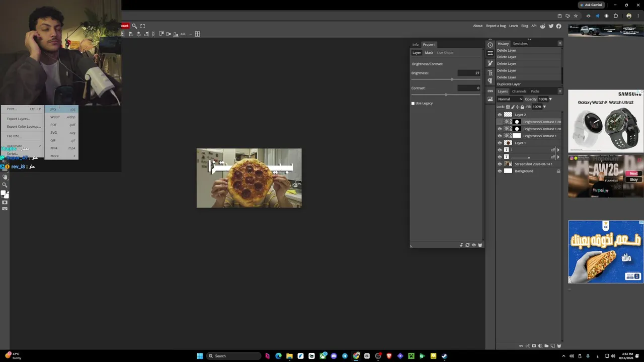Open the Character side panel icon
Viewport: 644px width, 362px height.
pyautogui.click(x=490, y=73)
